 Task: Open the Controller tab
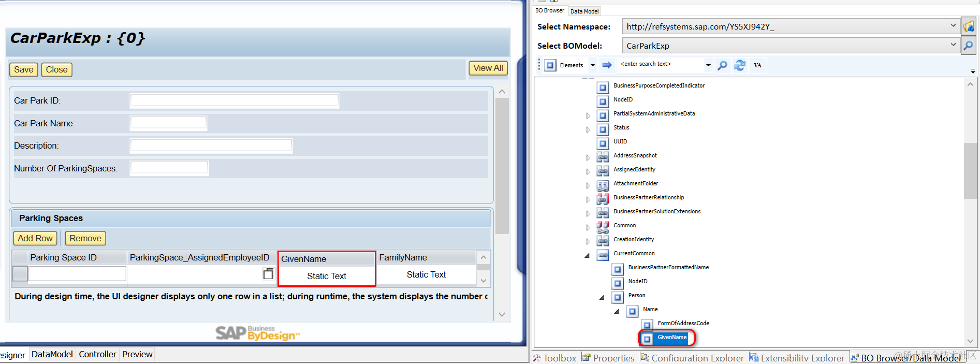click(97, 354)
